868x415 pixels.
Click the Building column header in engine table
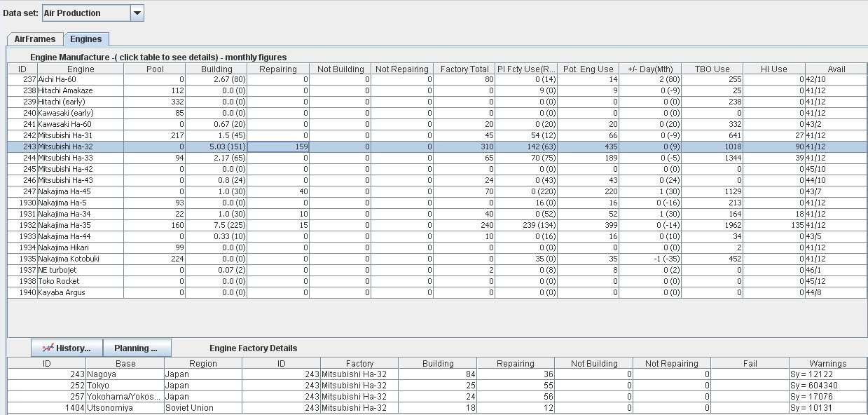pyautogui.click(x=216, y=69)
